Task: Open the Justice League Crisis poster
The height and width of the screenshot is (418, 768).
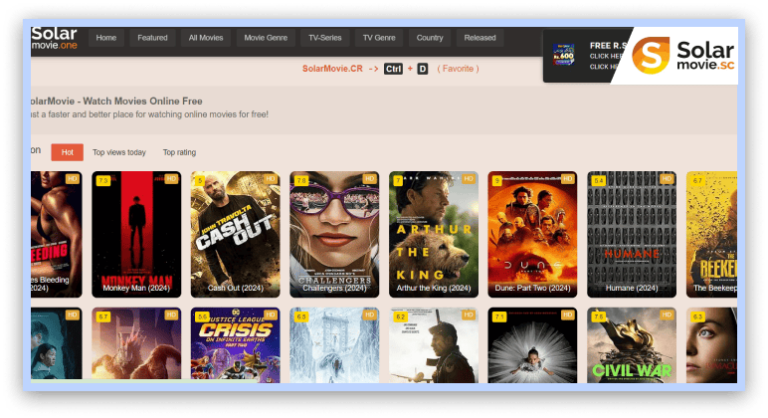Action: coord(235,345)
